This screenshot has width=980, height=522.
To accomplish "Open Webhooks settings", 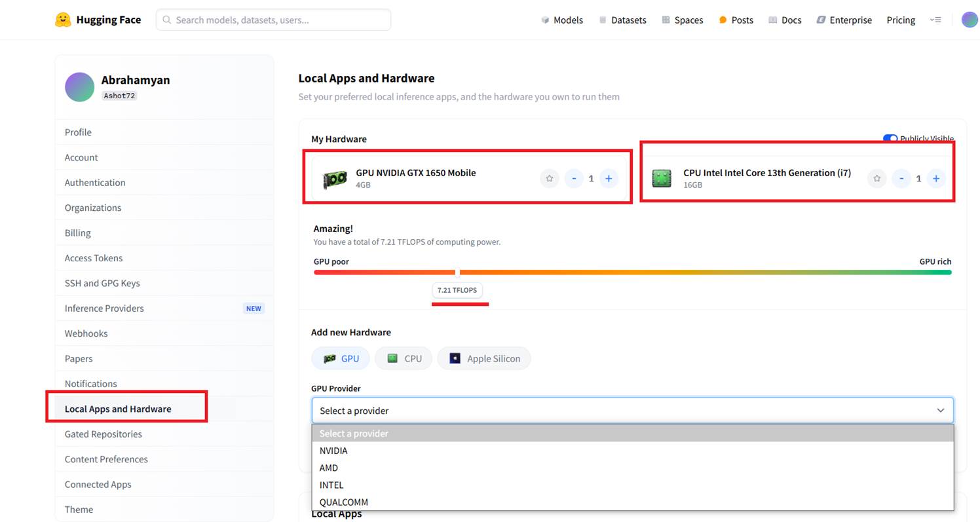I will [x=164, y=333].
